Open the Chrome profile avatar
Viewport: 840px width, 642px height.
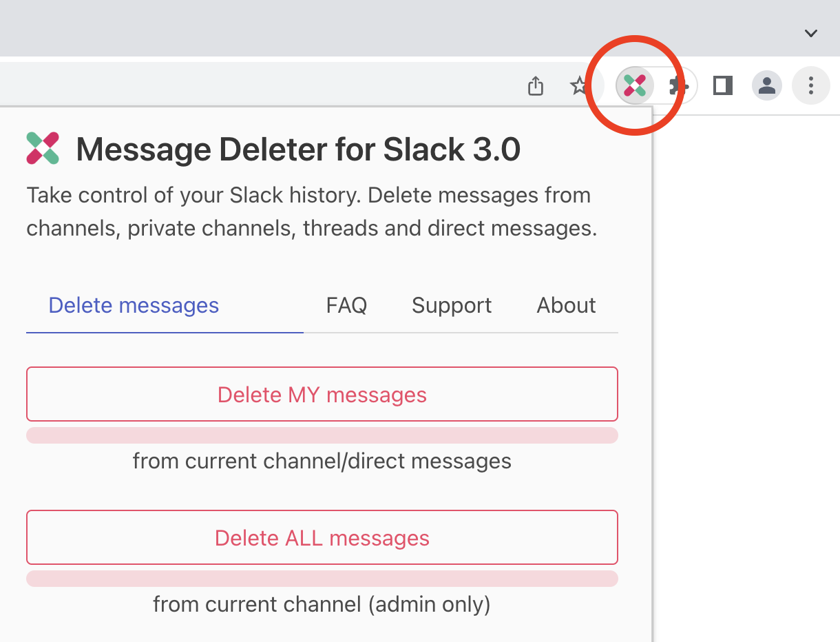(x=766, y=85)
